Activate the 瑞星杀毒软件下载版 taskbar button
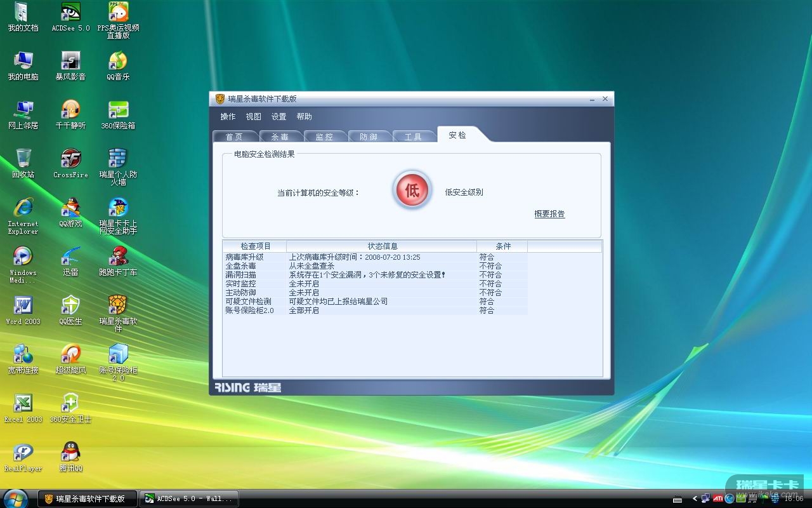Viewport: 812px width, 508px height. (88, 498)
